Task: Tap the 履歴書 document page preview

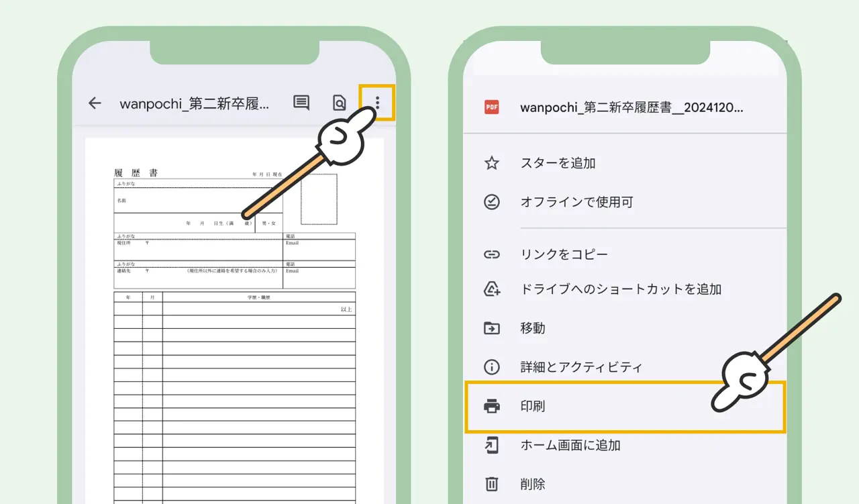Action: [234, 321]
